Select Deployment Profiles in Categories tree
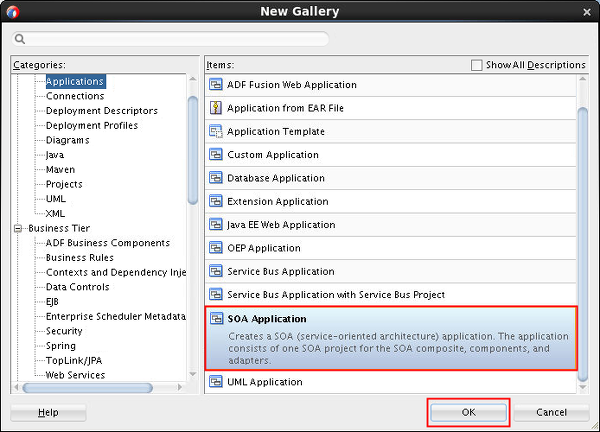The width and height of the screenshot is (600, 432). point(92,125)
